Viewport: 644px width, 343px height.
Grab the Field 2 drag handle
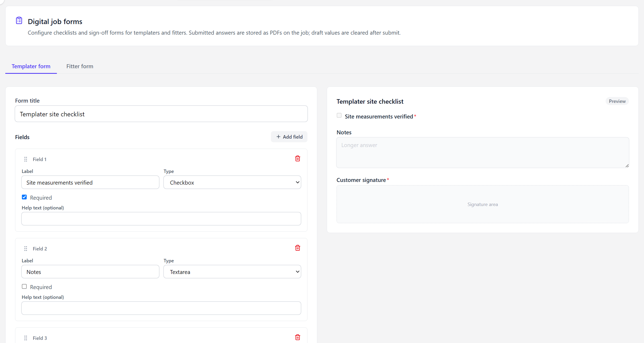tap(26, 249)
